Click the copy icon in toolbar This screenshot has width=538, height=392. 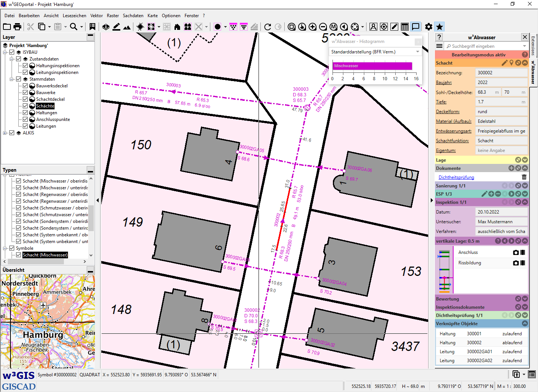tap(42, 27)
